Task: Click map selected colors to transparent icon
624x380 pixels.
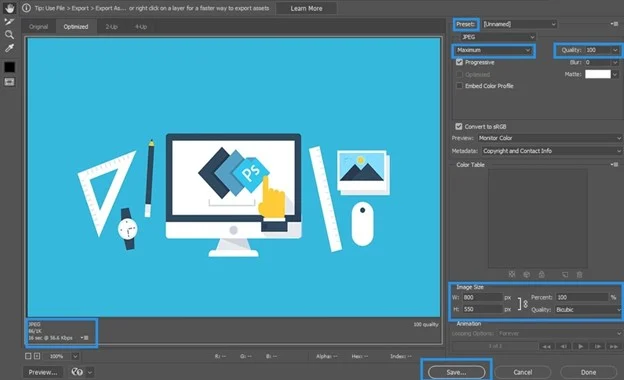Action: tap(512, 275)
